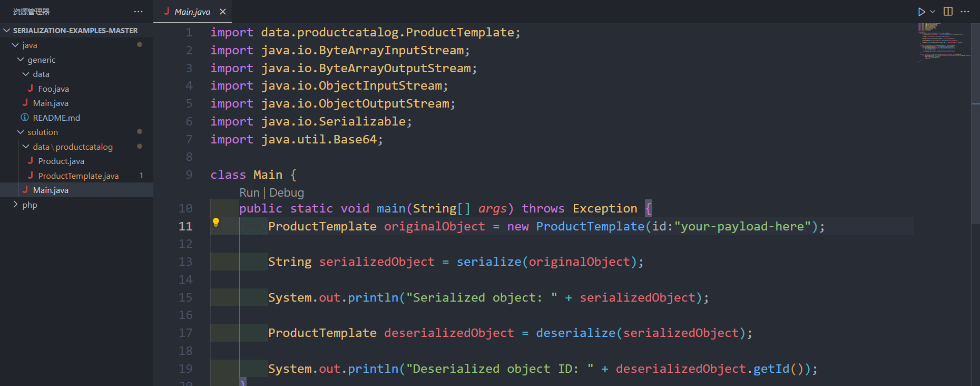
Task: Open Product.java from the file tree
Action: click(x=61, y=161)
